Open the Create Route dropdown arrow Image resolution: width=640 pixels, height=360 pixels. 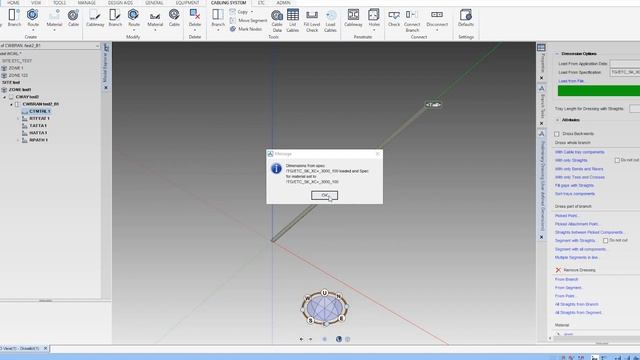pos(33,30)
